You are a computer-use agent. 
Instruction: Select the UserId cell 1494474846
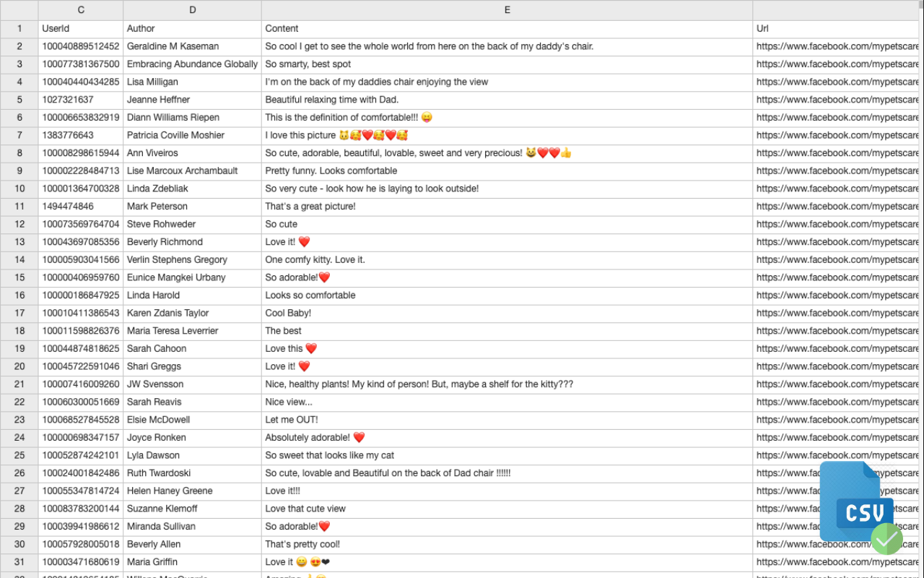(81, 207)
